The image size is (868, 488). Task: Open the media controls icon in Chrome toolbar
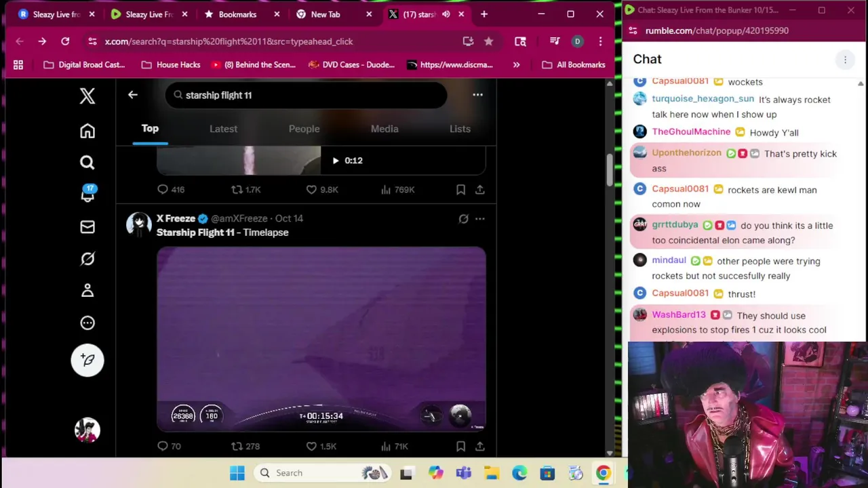coord(555,41)
